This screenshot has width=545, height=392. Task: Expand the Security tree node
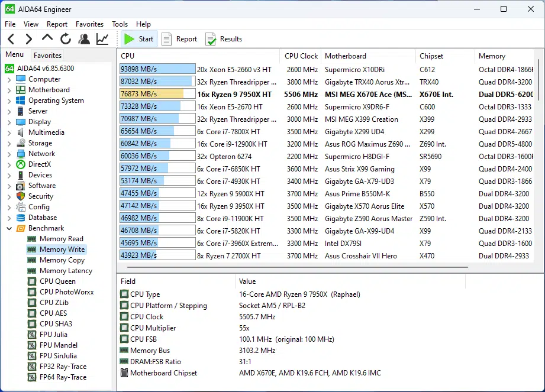[x=9, y=196]
